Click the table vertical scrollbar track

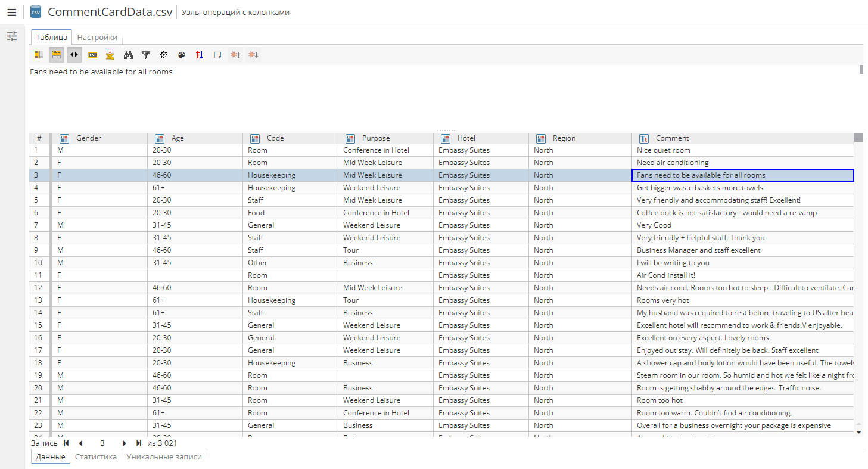click(858, 280)
